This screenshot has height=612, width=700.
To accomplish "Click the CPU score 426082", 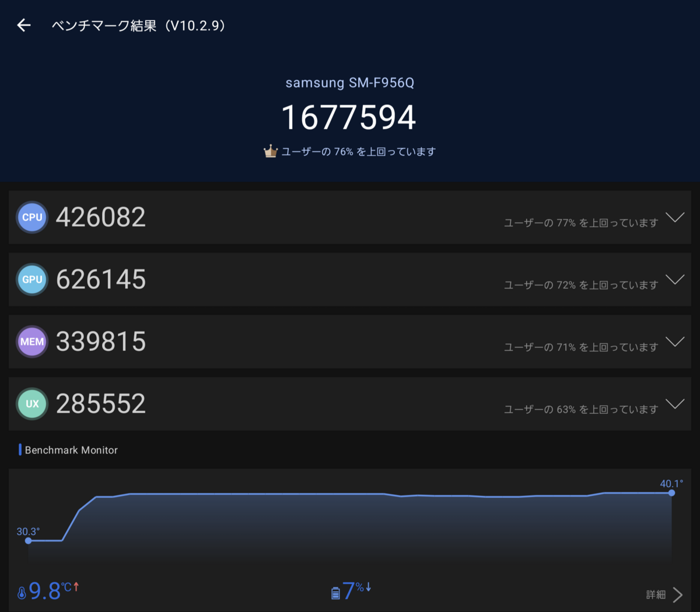I will tap(101, 217).
